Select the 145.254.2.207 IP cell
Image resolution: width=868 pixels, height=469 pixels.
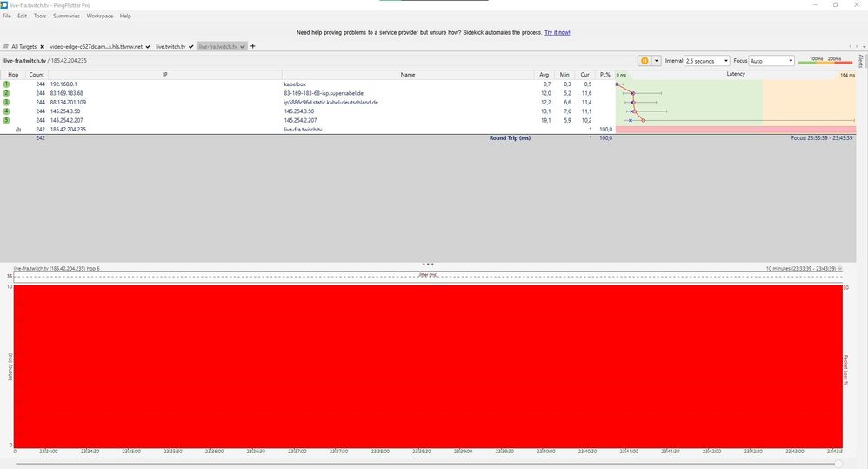(x=66, y=120)
